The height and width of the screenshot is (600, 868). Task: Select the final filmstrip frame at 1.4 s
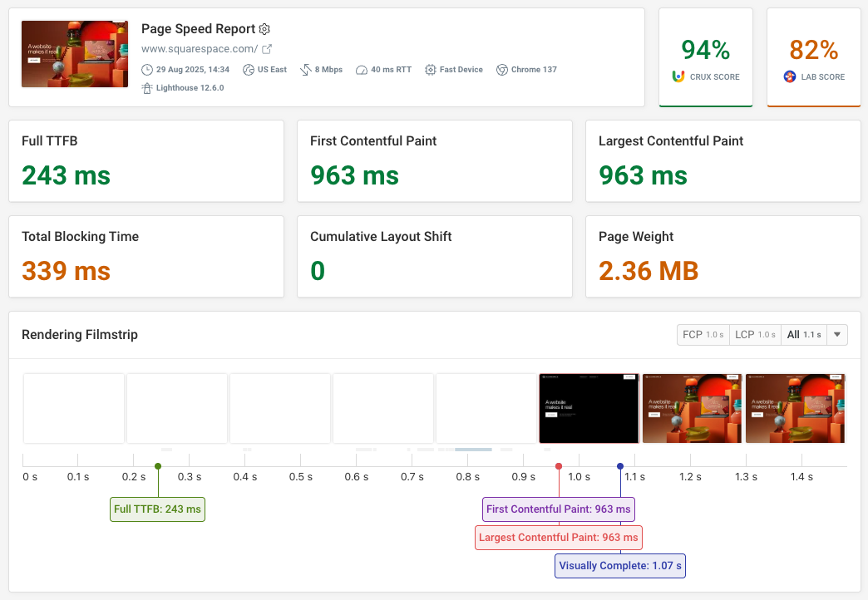tap(795, 408)
